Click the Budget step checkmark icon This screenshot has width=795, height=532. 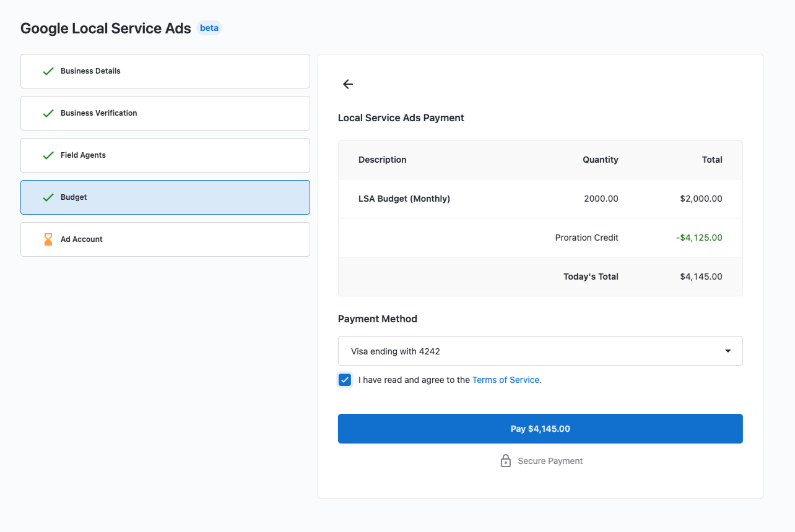(48, 197)
